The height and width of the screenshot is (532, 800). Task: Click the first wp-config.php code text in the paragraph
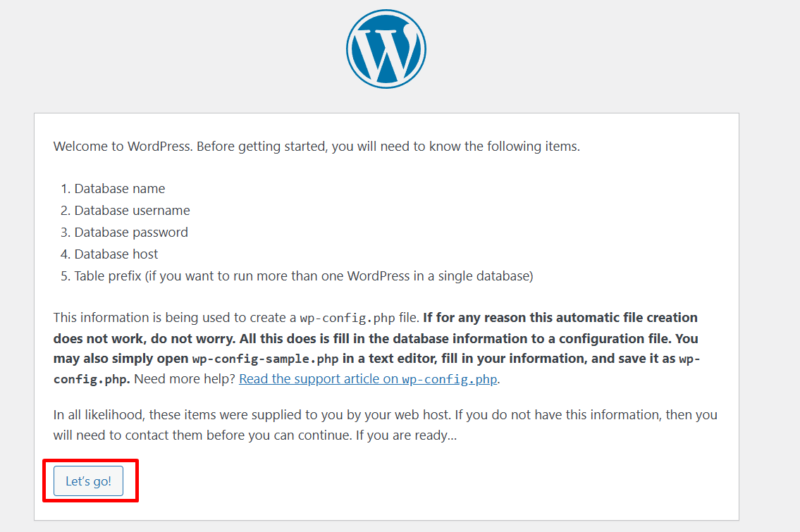click(x=347, y=318)
